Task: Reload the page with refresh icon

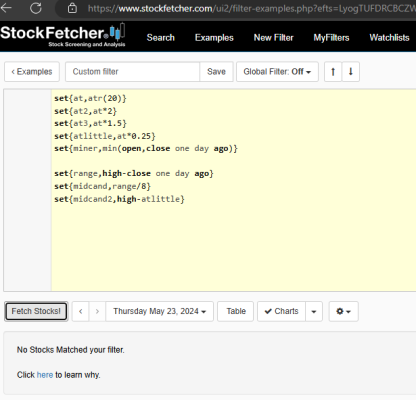Action: tap(35, 8)
